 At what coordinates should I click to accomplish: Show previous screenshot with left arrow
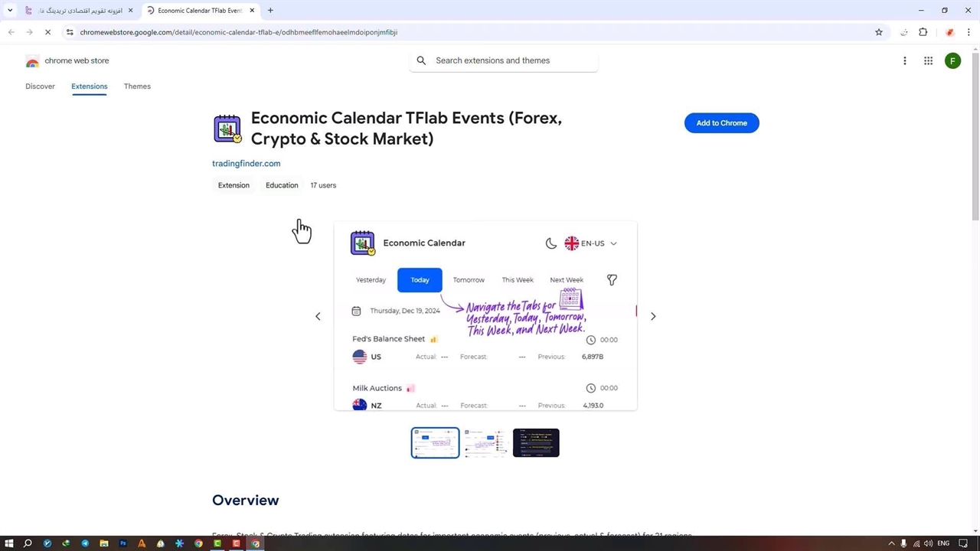[318, 316]
